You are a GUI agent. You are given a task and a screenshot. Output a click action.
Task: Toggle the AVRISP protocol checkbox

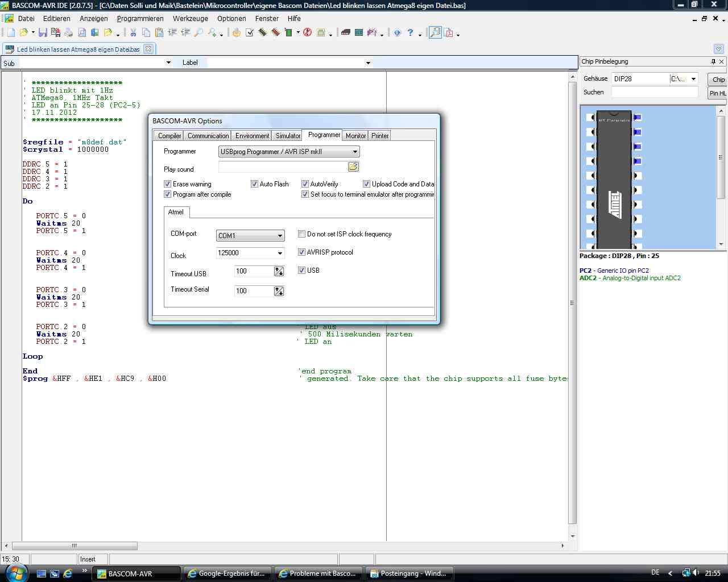(x=302, y=252)
